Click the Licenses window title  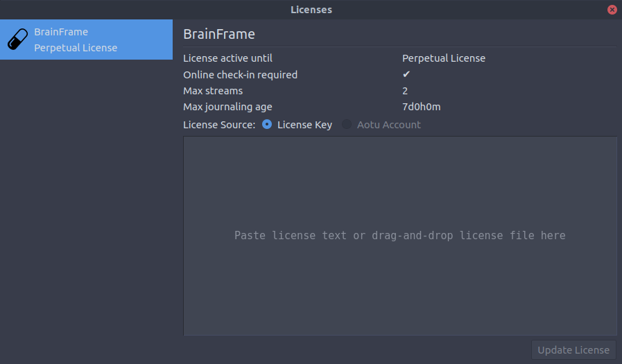coord(311,10)
